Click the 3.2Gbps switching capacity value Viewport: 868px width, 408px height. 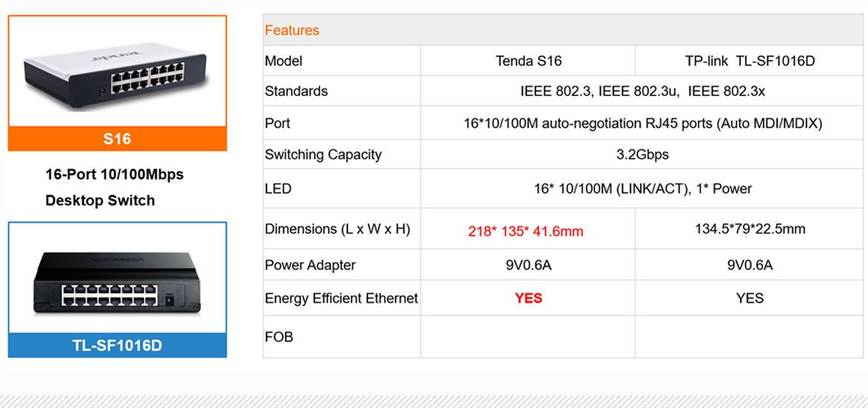click(642, 154)
